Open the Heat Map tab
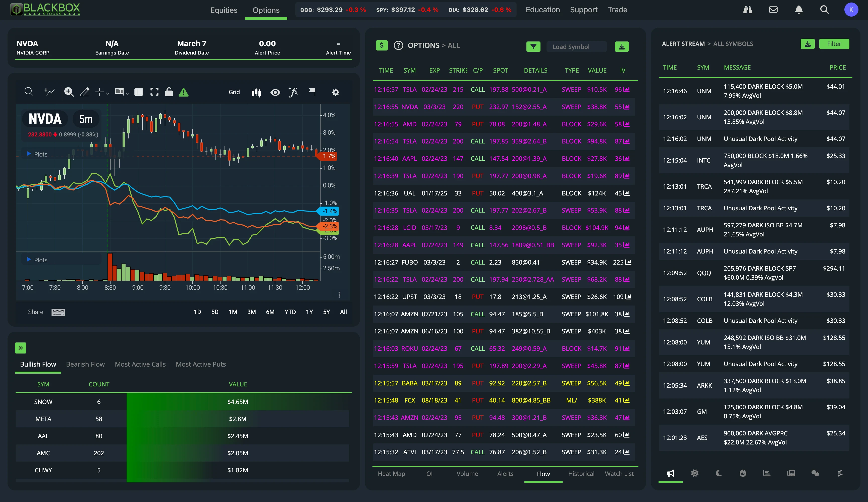The height and width of the screenshot is (502, 868). [391, 474]
